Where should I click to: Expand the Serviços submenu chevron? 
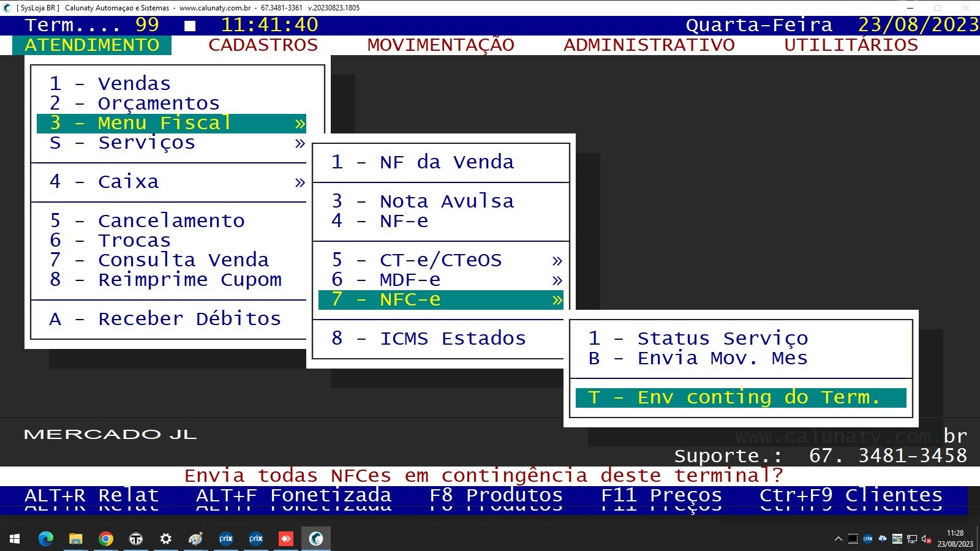coord(300,143)
